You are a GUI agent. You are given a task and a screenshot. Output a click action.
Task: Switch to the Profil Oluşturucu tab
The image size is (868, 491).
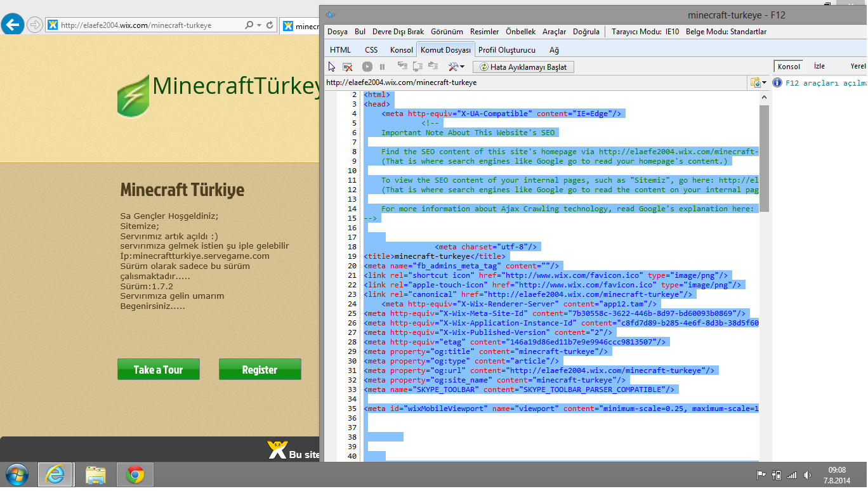point(507,50)
